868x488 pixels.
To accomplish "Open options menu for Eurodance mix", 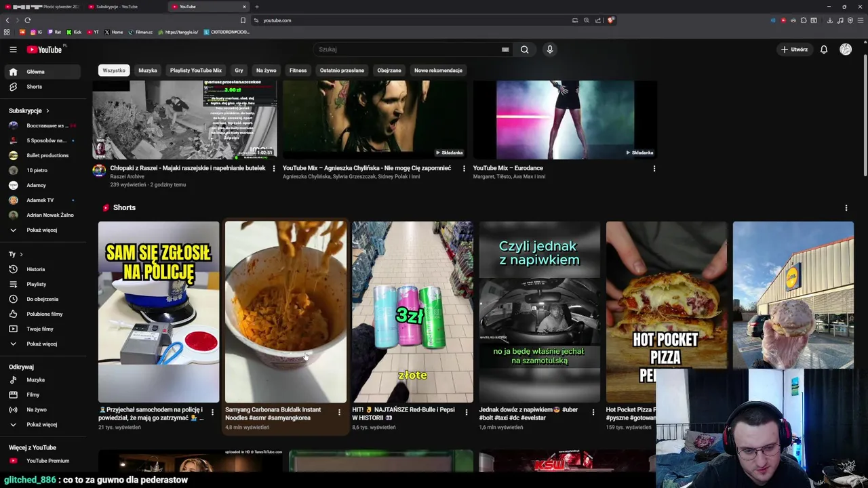I will (654, 168).
